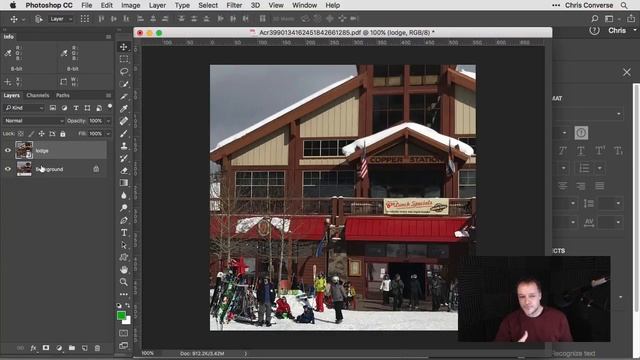The width and height of the screenshot is (640, 360).
Task: Select the Brush tool
Action: point(124,133)
